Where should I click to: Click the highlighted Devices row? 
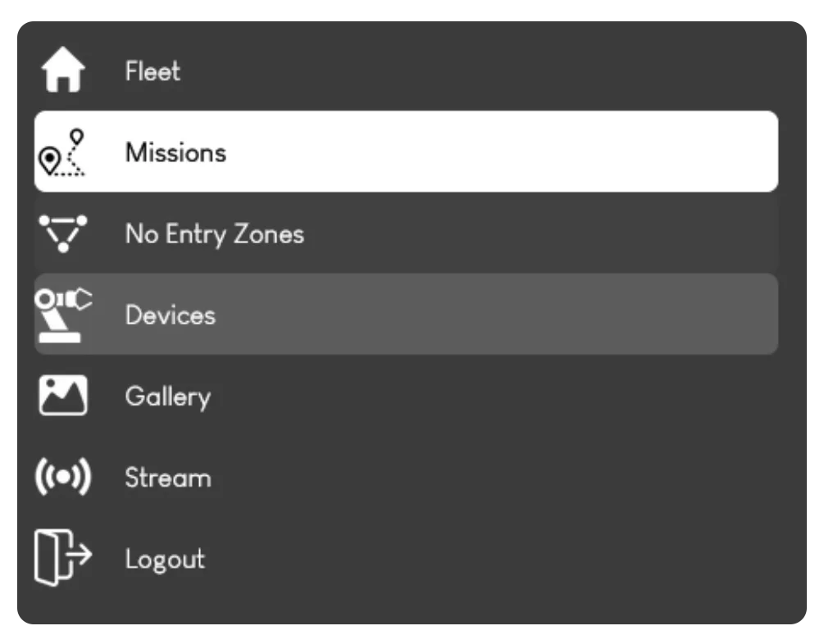pyautogui.click(x=406, y=315)
